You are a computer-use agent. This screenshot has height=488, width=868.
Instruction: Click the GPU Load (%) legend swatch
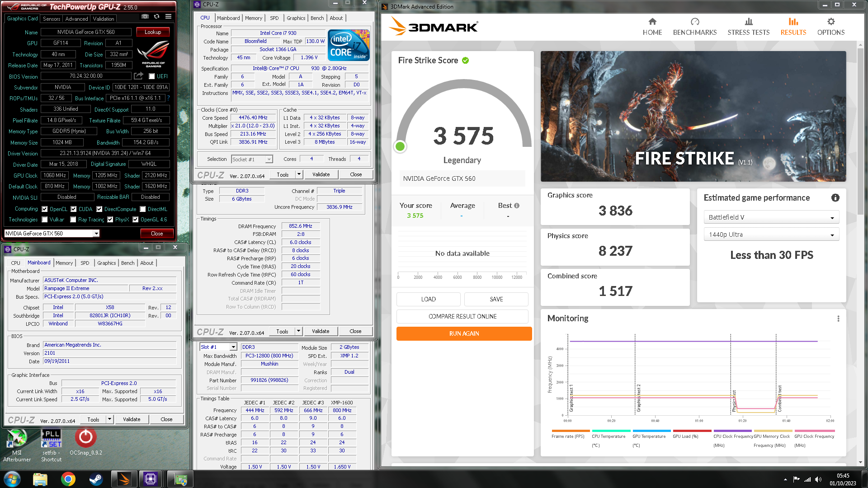692,431
